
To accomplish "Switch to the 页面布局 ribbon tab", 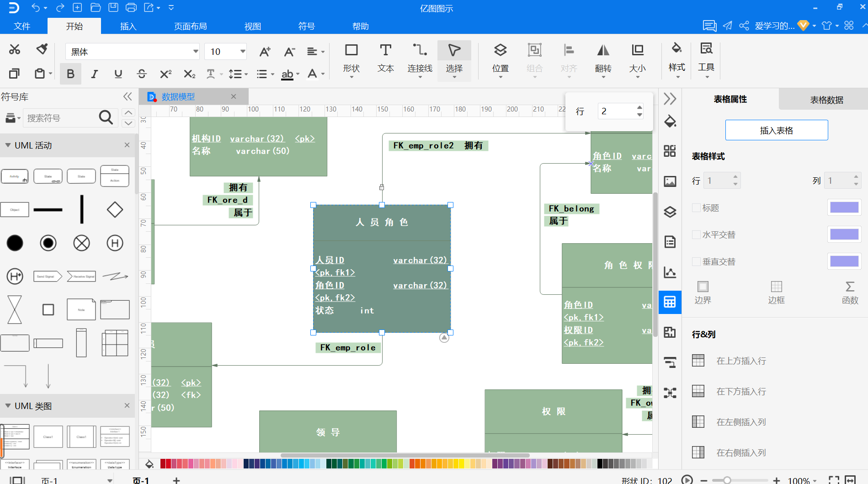I will pyautogui.click(x=190, y=26).
